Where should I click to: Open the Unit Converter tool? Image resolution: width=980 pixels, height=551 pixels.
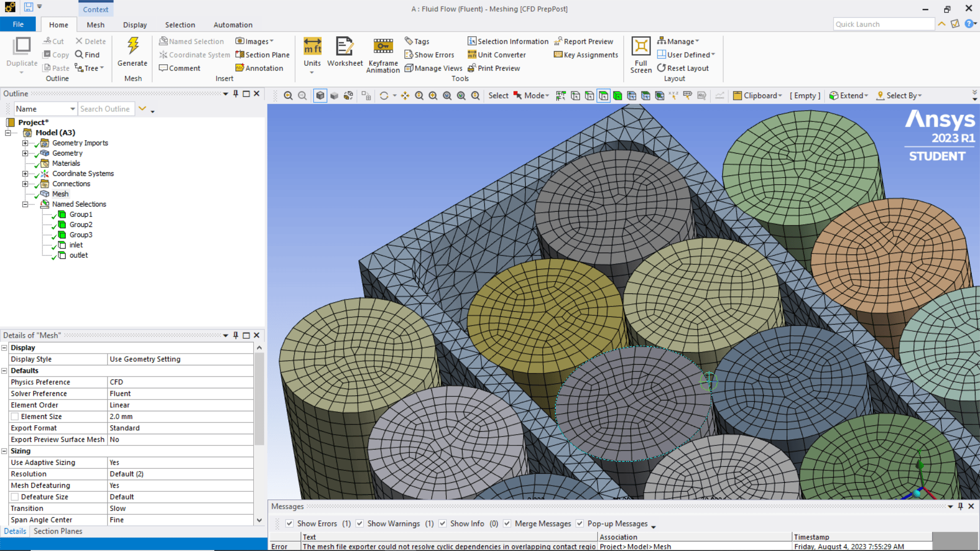[x=497, y=55]
